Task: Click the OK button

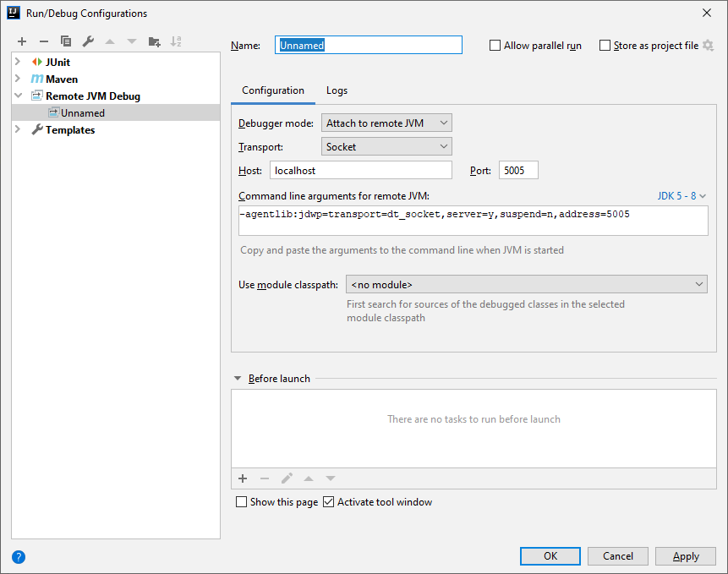Action: (x=550, y=556)
